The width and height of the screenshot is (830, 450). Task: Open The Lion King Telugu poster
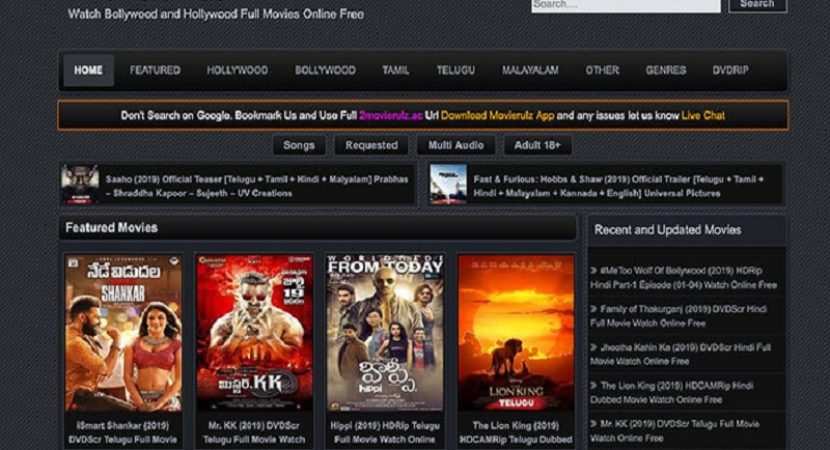click(x=516, y=334)
